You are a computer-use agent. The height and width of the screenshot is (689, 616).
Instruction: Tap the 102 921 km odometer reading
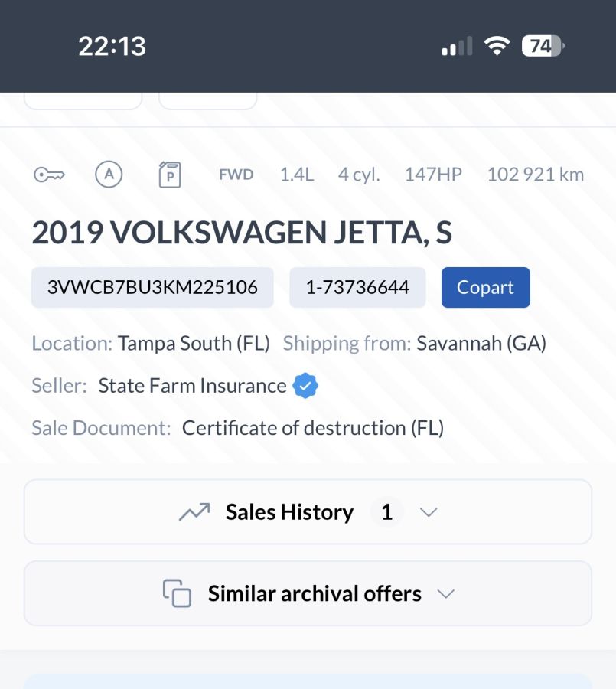(535, 175)
